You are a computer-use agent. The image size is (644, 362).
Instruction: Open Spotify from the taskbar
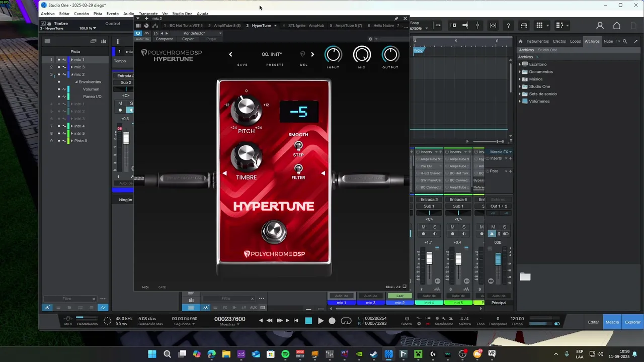click(285, 354)
